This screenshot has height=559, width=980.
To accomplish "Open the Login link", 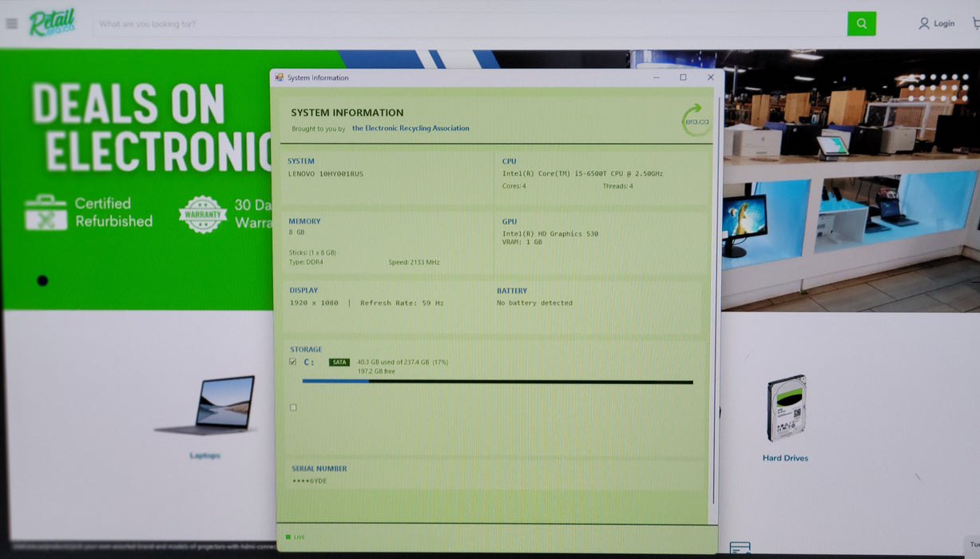I will pos(944,24).
